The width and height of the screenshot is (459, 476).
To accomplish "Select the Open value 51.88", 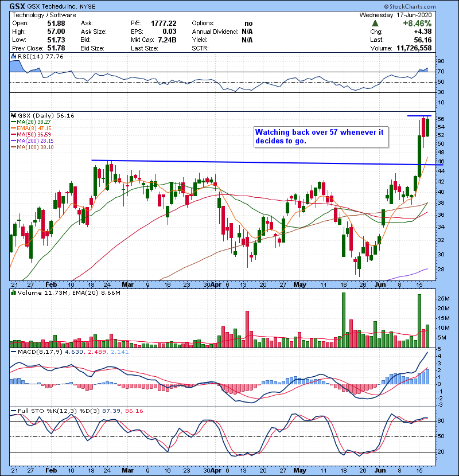I will [56, 24].
